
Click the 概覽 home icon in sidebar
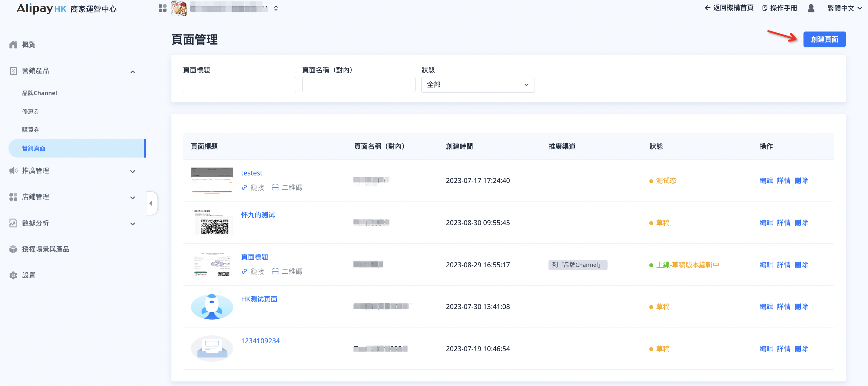[13, 45]
